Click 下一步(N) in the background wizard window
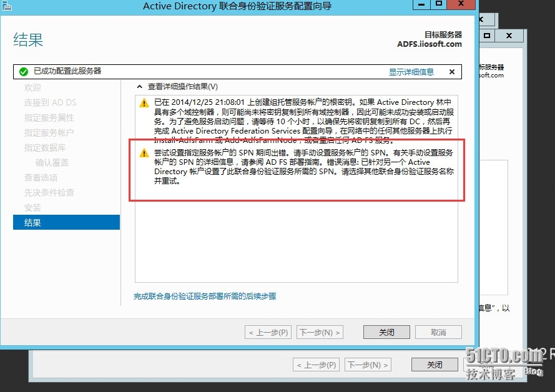 point(368,365)
